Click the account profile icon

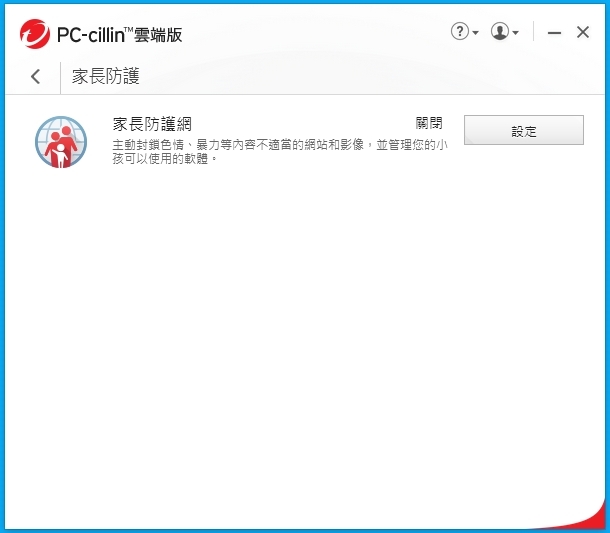click(500, 32)
